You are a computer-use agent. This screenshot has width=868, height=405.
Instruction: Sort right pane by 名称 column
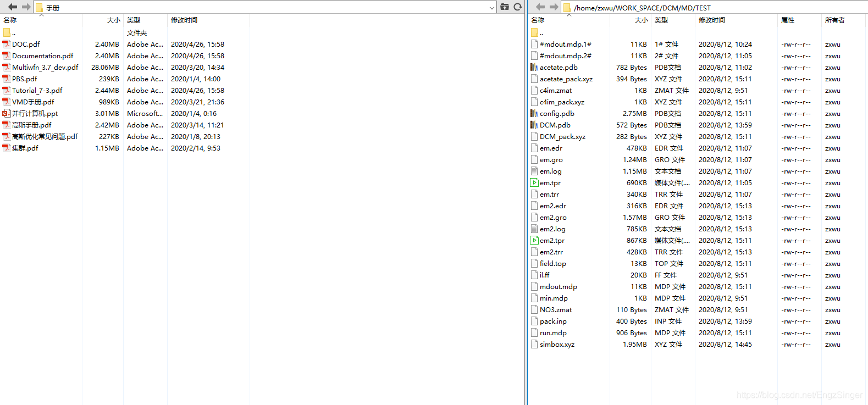[538, 20]
